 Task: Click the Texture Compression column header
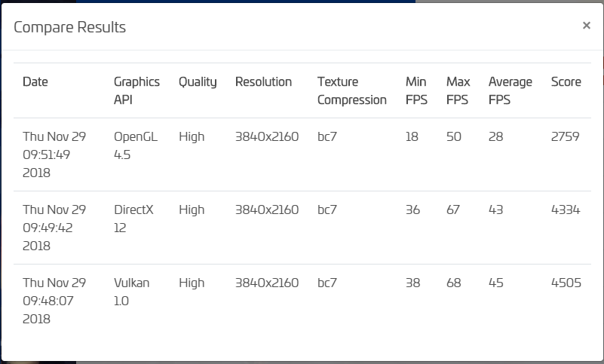point(351,90)
